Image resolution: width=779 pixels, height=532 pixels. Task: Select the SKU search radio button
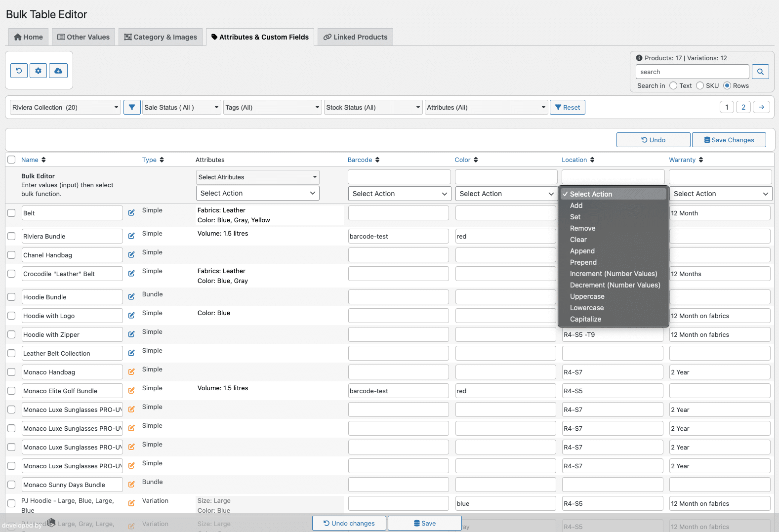coord(700,85)
